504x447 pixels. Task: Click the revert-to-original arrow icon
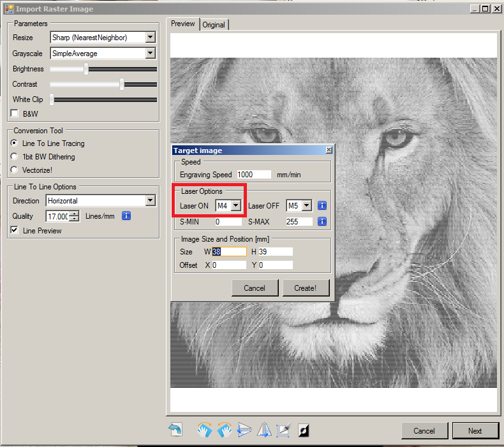175,430
